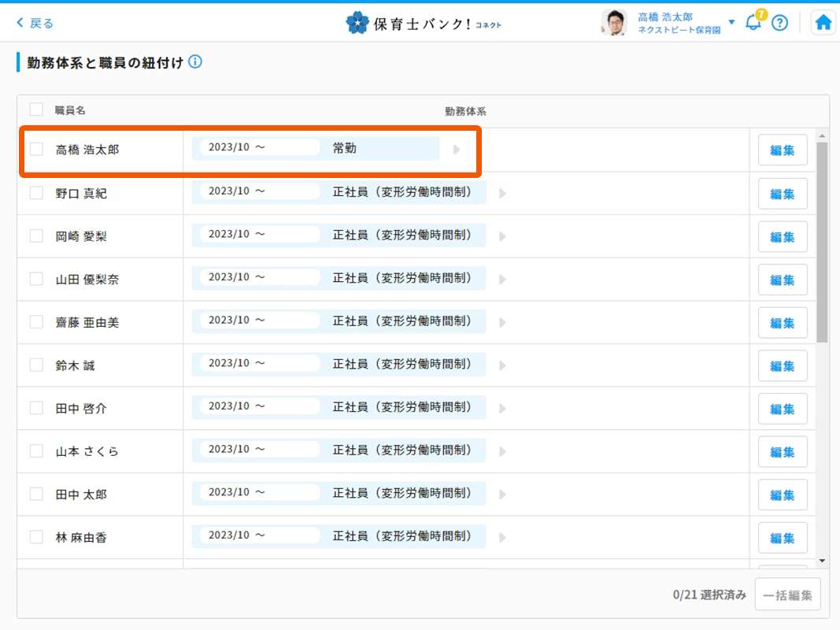Expand 岡崎 愛梨's work schedule arrow
The height and width of the screenshot is (630, 840).
[x=503, y=236]
